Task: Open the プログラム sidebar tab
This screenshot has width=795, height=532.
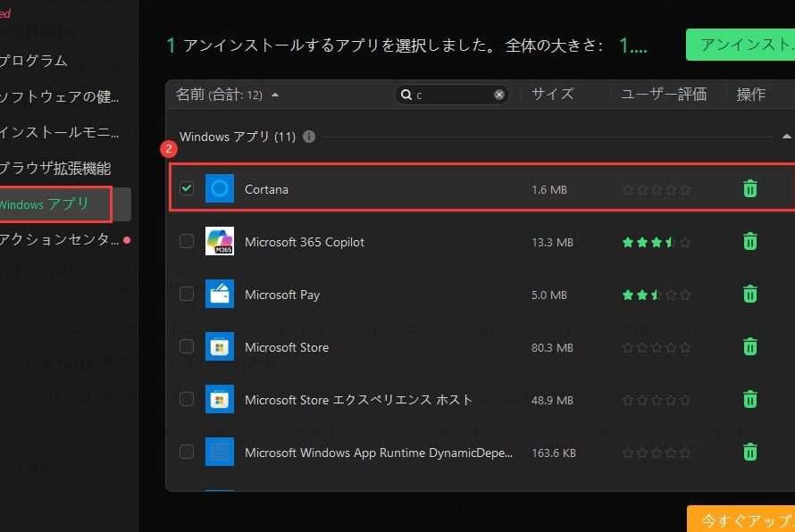Action: pyautogui.click(x=33, y=61)
